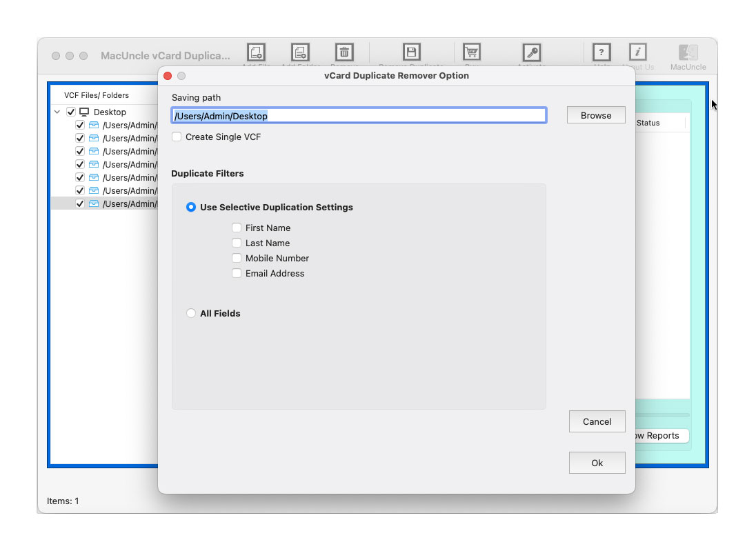Select the All Fields radio button
The width and height of the screenshot is (756, 551).
(x=191, y=313)
